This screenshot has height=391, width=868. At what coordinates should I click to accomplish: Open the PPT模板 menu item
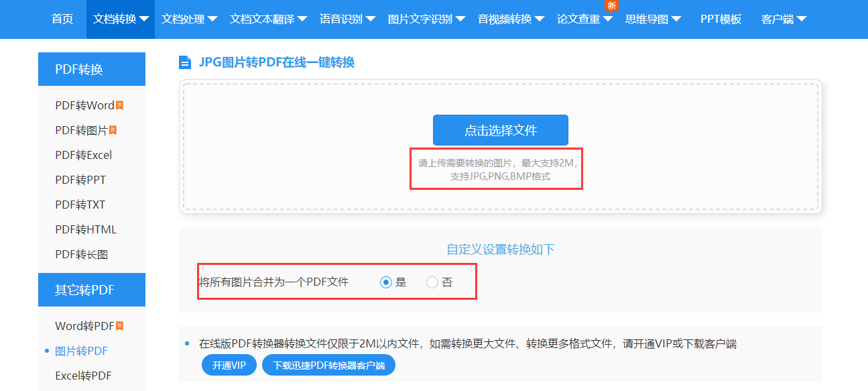coord(721,19)
